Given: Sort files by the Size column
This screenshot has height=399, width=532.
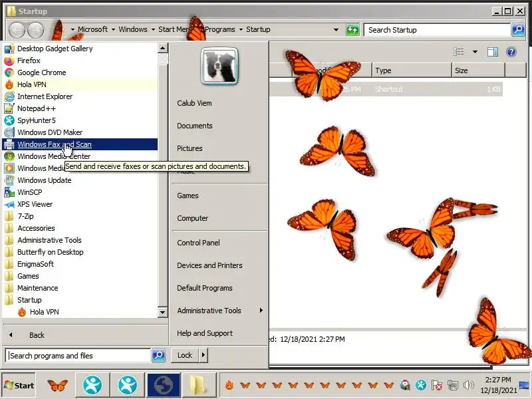Looking at the screenshot, I should [478, 70].
